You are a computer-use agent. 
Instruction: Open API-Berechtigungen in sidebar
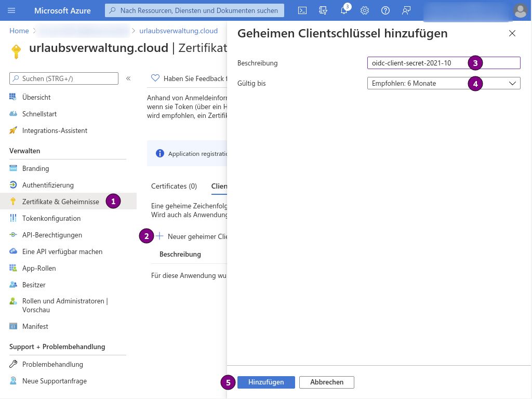pos(52,235)
